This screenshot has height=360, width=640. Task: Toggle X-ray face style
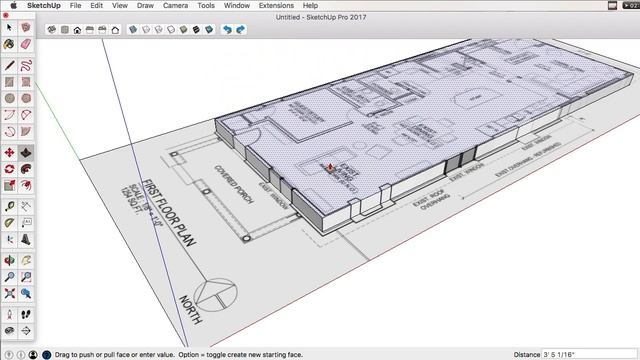pyautogui.click(x=133, y=29)
